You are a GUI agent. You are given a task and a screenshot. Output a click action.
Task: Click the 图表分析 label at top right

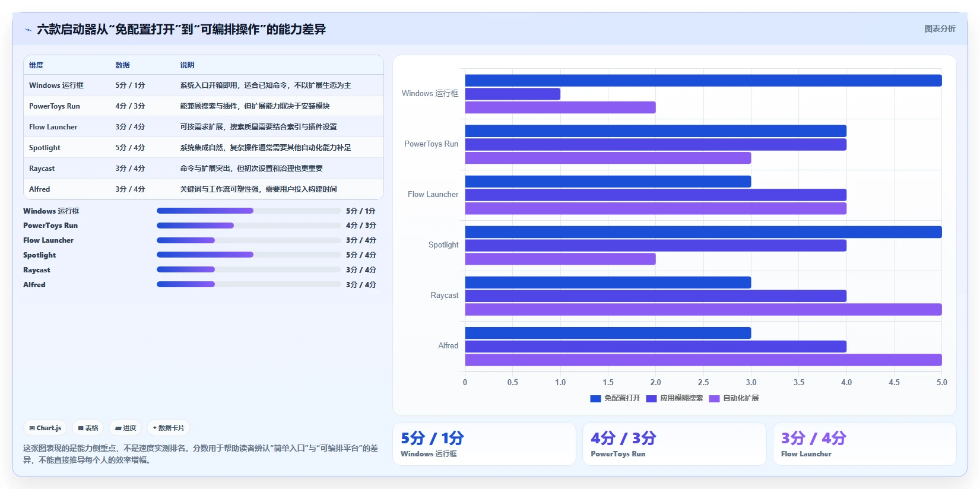click(940, 28)
